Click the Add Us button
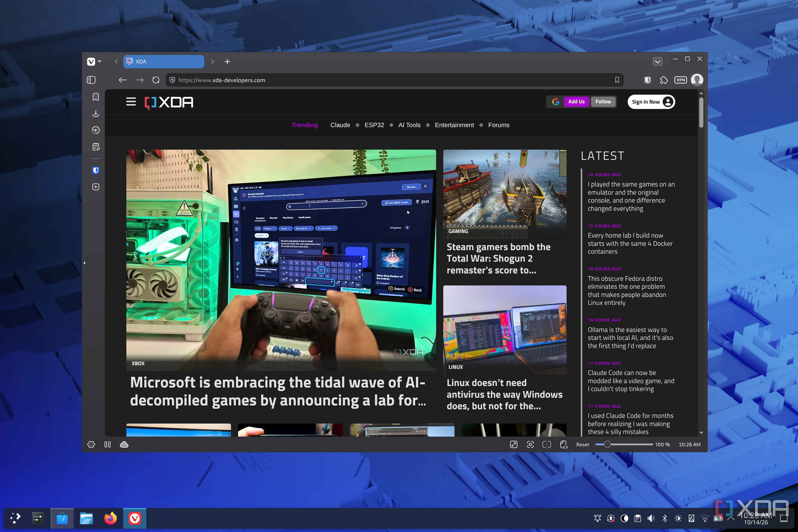 pos(577,102)
